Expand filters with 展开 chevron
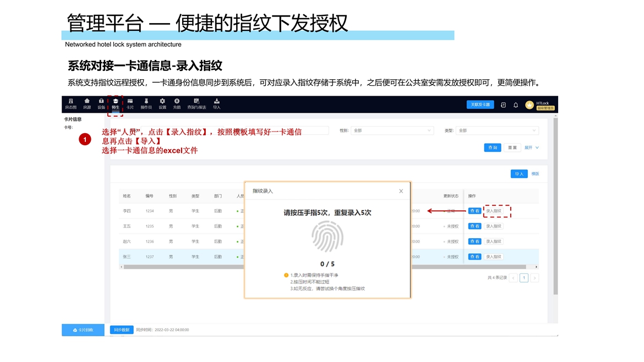644x362 pixels. [x=532, y=147]
